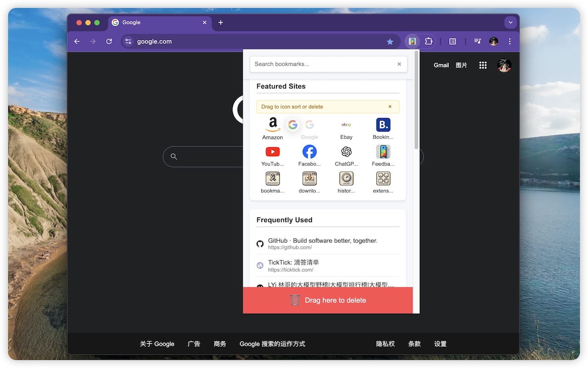Open the ChatGPT featured site icon

[346, 151]
